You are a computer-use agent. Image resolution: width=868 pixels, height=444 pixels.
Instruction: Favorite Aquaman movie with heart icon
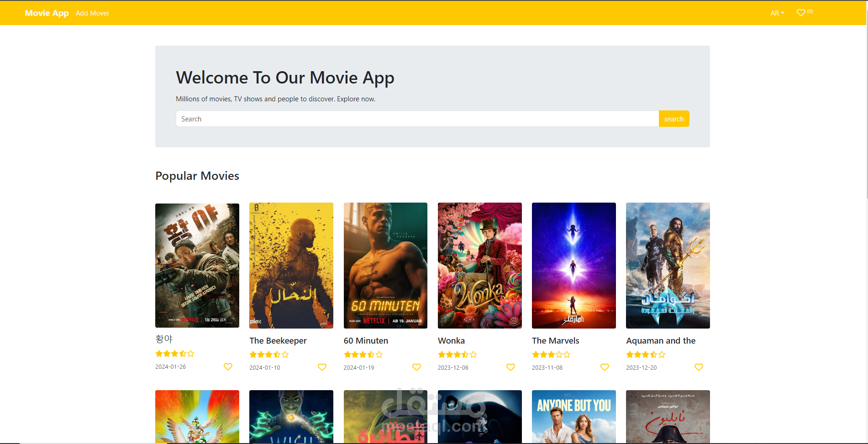coord(699,367)
